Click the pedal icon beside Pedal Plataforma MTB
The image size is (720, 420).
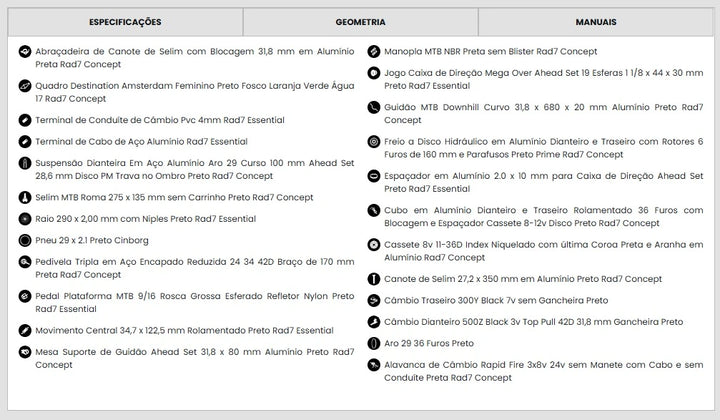tap(25, 298)
